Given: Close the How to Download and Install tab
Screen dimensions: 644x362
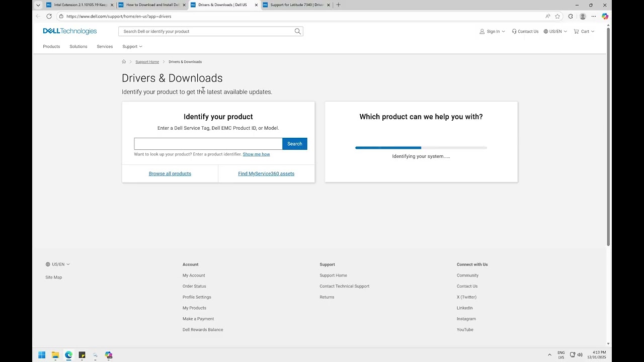Looking at the screenshot, I should click(184, 5).
